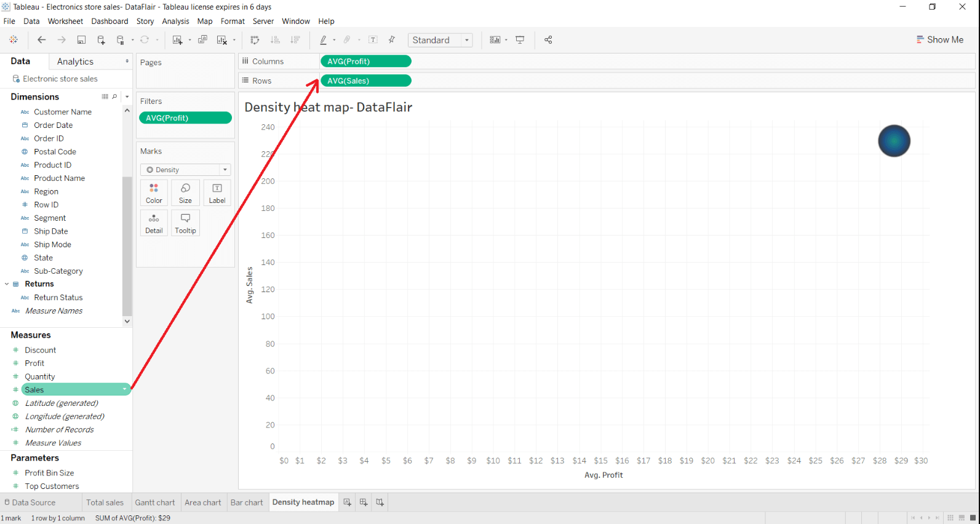Open Detail on Marks card

(154, 223)
